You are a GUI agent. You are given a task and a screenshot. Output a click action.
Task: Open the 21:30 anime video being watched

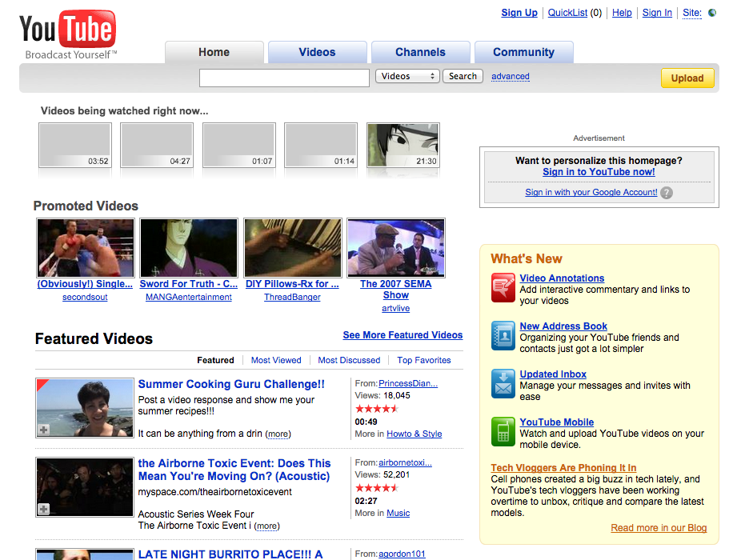403,145
